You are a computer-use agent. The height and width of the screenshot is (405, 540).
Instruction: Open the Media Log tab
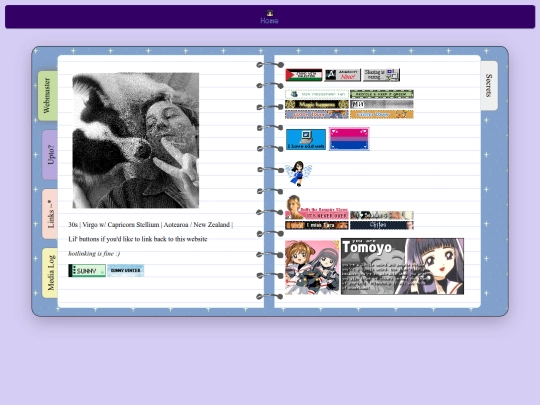click(50, 273)
